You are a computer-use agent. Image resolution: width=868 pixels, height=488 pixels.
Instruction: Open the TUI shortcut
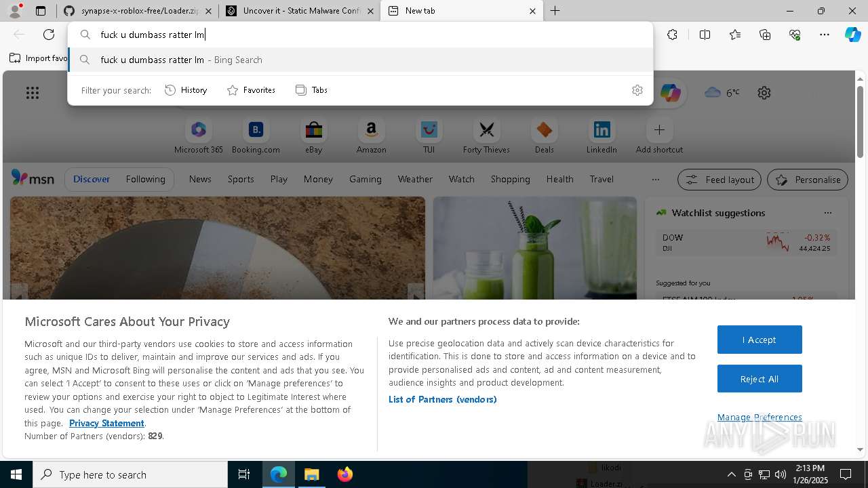coord(429,136)
